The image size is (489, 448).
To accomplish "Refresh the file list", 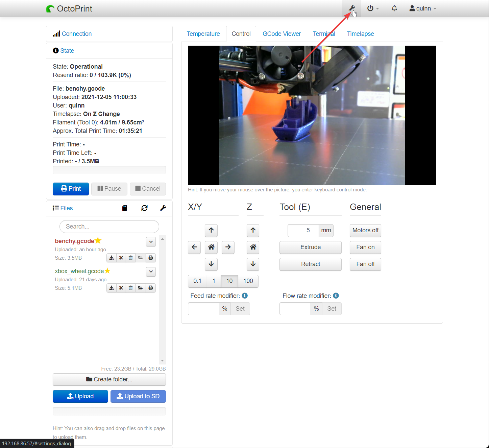I will pyautogui.click(x=144, y=208).
